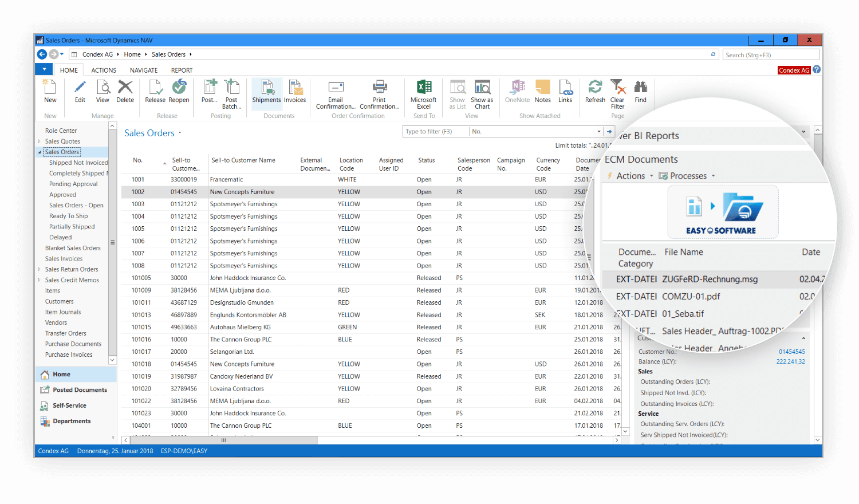Viewport: 859px width, 504px height.
Task: Open Posted Documents navigation button
Action: tap(76, 390)
